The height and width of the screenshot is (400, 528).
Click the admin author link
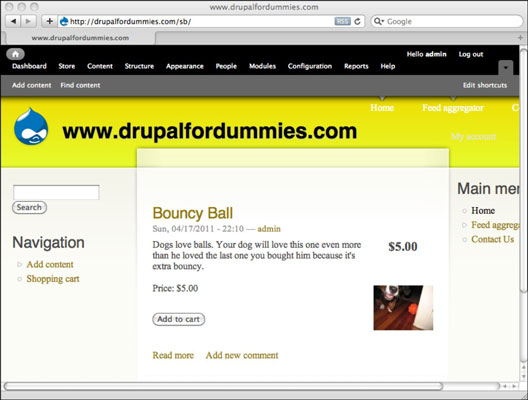[x=269, y=229]
